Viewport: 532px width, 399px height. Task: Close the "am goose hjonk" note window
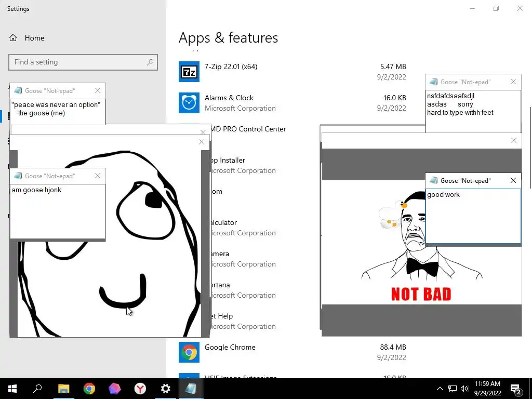pos(98,176)
